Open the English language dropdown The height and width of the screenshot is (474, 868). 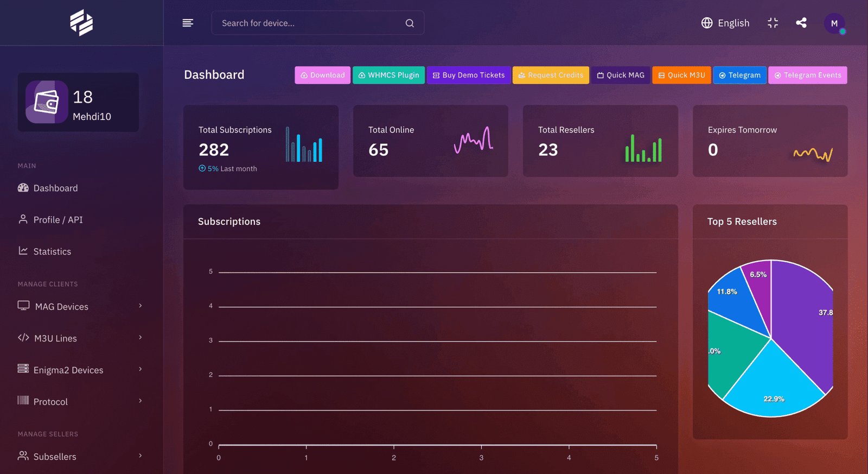[x=725, y=23]
